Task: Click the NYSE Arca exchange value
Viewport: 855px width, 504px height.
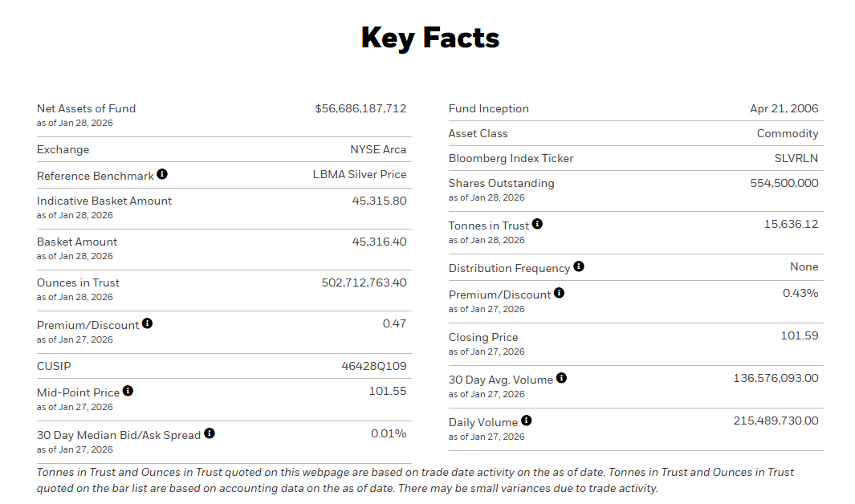Action: [x=378, y=149]
